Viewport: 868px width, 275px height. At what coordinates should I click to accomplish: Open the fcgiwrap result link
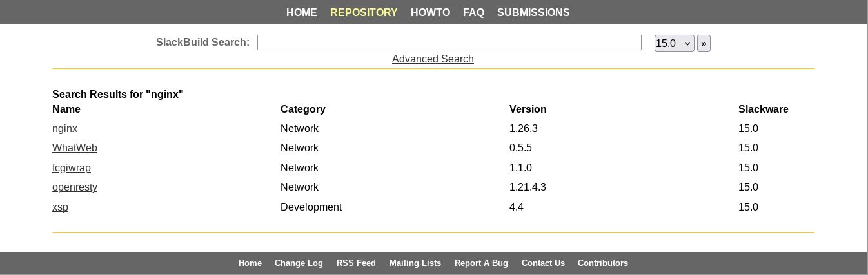pos(72,167)
